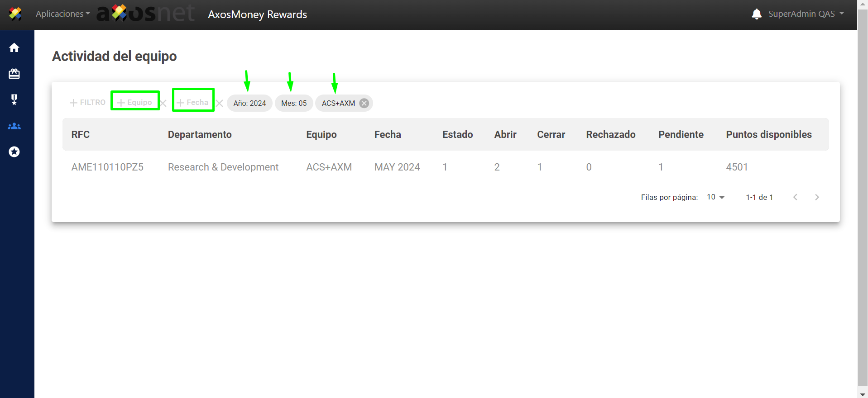The height and width of the screenshot is (398, 868).
Task: Open the team group sidebar icon
Action: click(14, 126)
